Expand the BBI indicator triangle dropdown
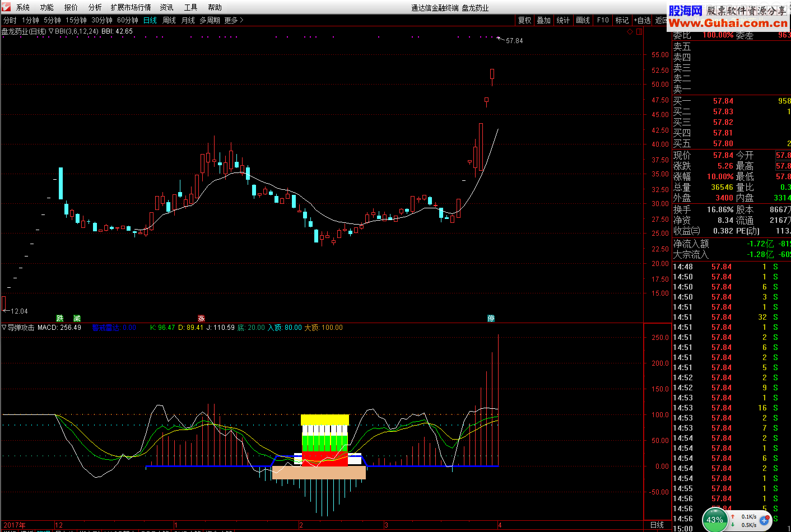Image resolution: width=791 pixels, height=532 pixels. pyautogui.click(x=51, y=31)
